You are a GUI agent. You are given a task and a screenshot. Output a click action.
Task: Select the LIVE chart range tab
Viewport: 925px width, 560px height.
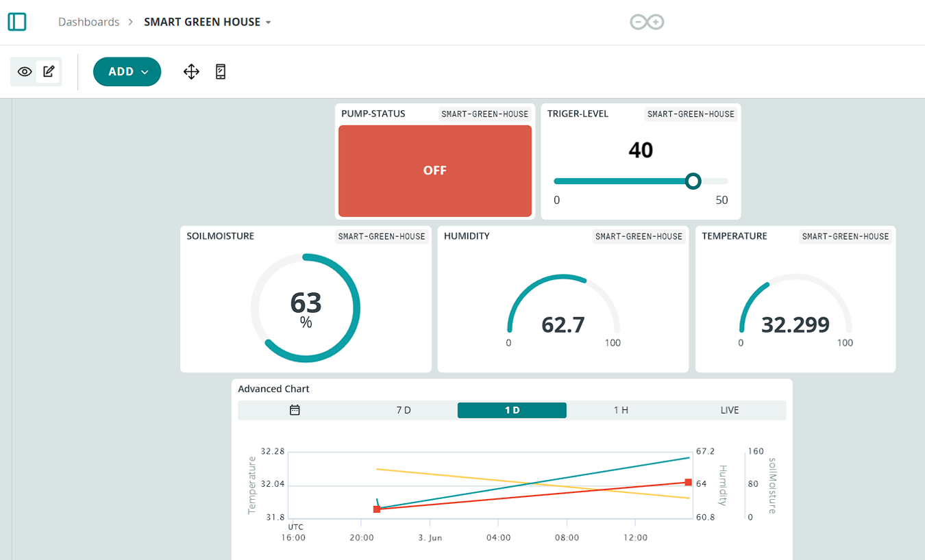(x=730, y=410)
